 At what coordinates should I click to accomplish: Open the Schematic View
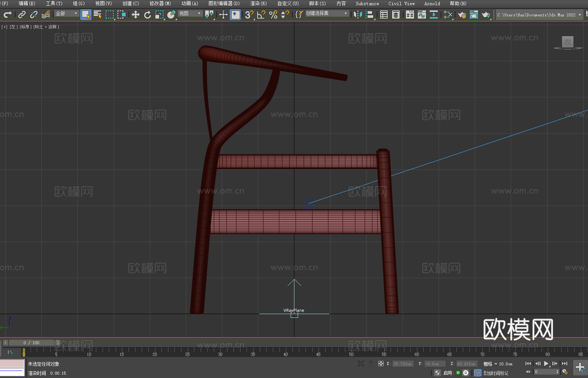point(448,14)
